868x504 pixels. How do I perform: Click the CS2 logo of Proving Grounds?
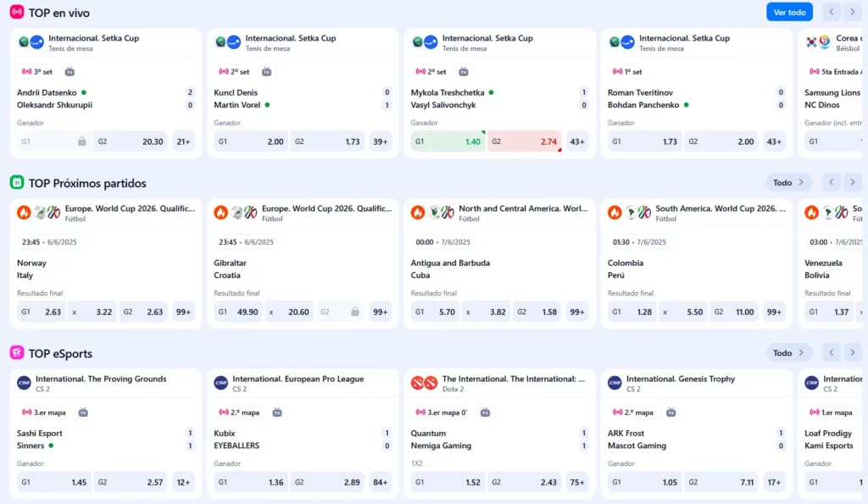click(x=24, y=383)
